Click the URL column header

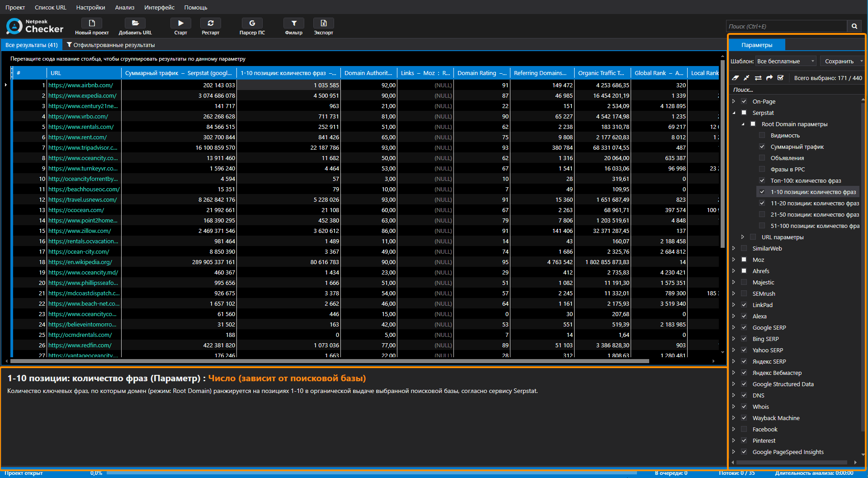[84, 73]
